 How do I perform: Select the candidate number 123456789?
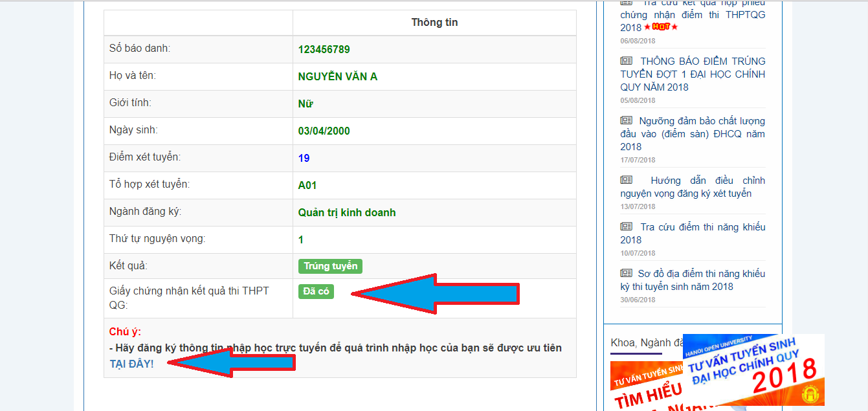324,49
